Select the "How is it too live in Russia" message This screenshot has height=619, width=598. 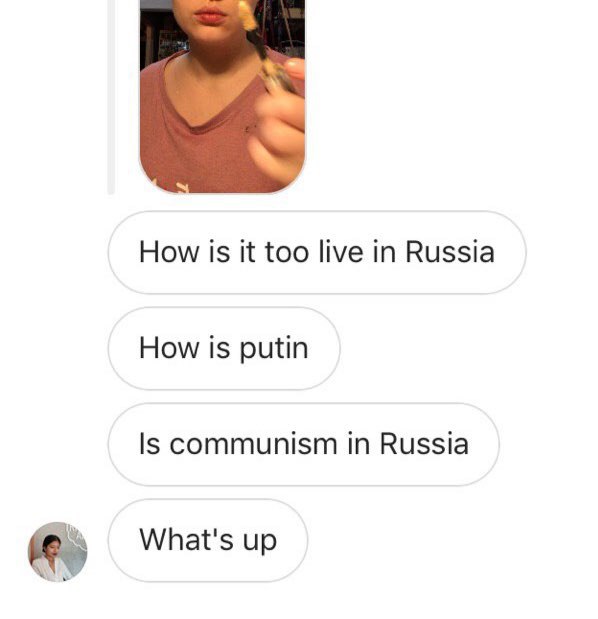tap(317, 252)
